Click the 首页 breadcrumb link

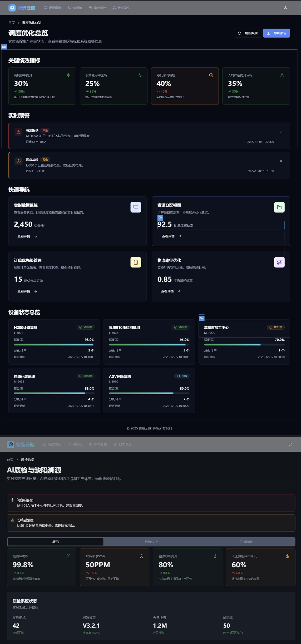pos(11,23)
